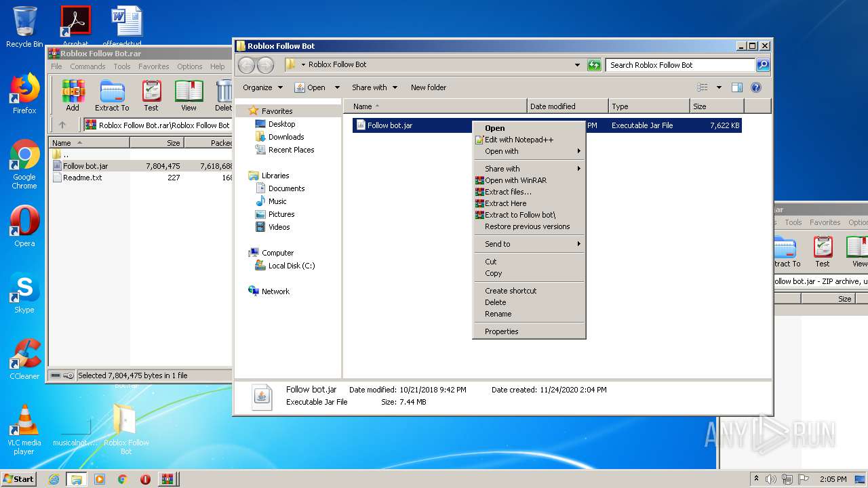Image resolution: width=868 pixels, height=488 pixels.
Task: Click the Add icon in WinRAR toolbar
Action: pyautogui.click(x=73, y=95)
